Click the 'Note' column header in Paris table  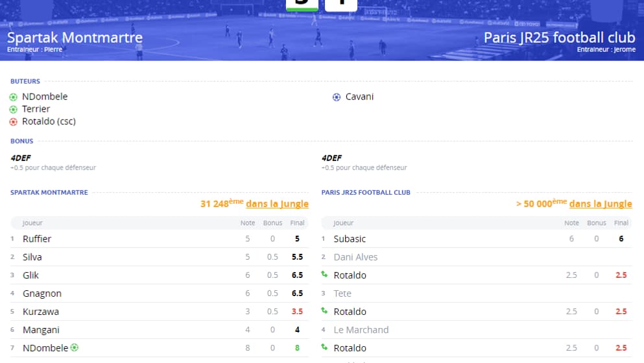pos(571,223)
